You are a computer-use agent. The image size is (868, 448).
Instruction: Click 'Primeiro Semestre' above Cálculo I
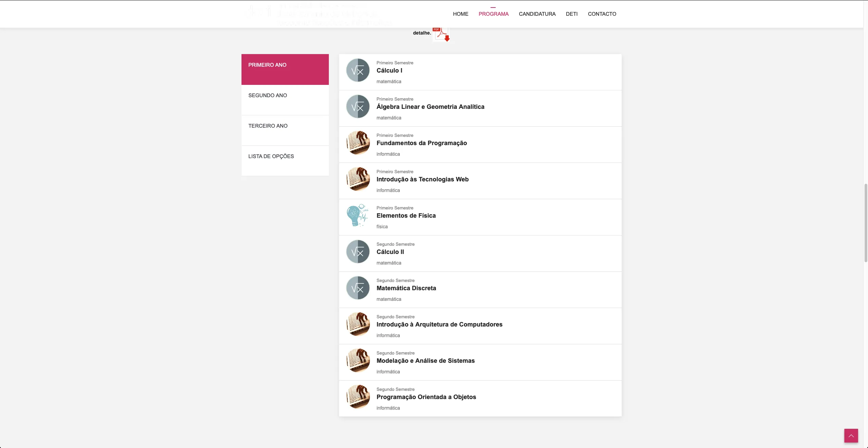[395, 63]
